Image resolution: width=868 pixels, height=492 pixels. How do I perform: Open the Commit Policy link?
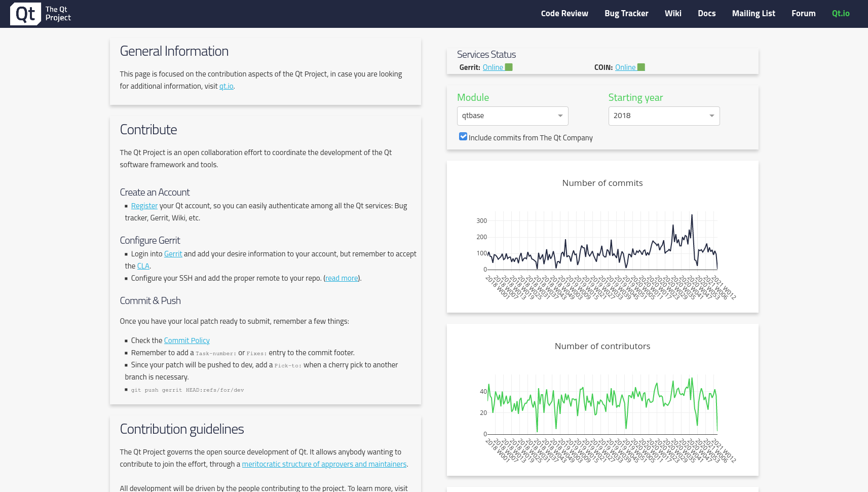[186, 340]
